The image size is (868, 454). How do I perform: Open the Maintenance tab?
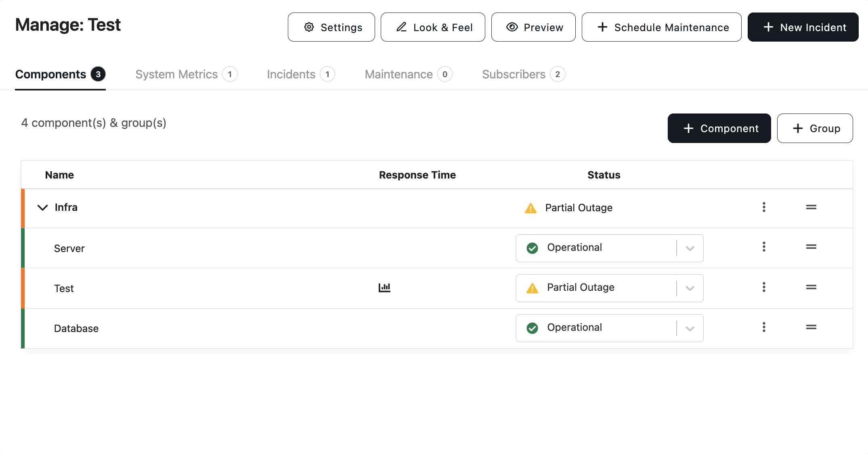pyautogui.click(x=409, y=74)
